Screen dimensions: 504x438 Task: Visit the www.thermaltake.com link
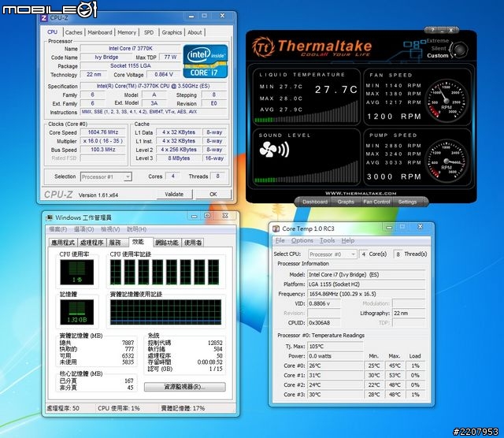pyautogui.click(x=361, y=194)
